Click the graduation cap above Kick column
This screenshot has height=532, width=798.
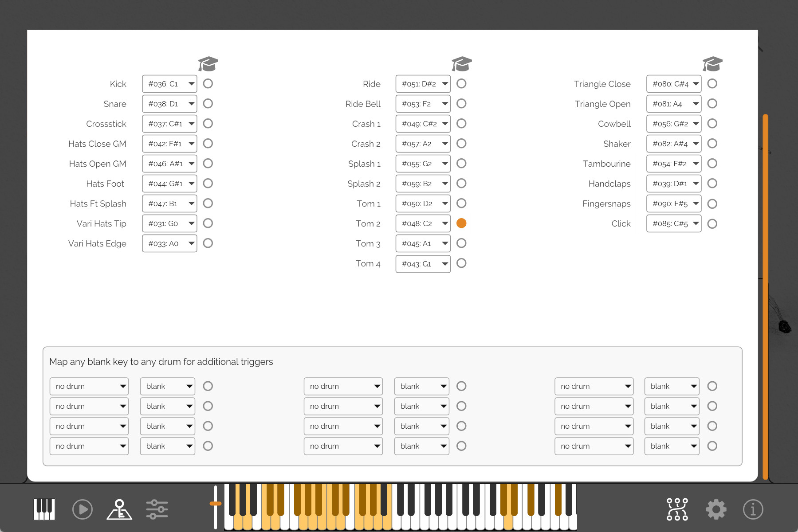coord(208,64)
